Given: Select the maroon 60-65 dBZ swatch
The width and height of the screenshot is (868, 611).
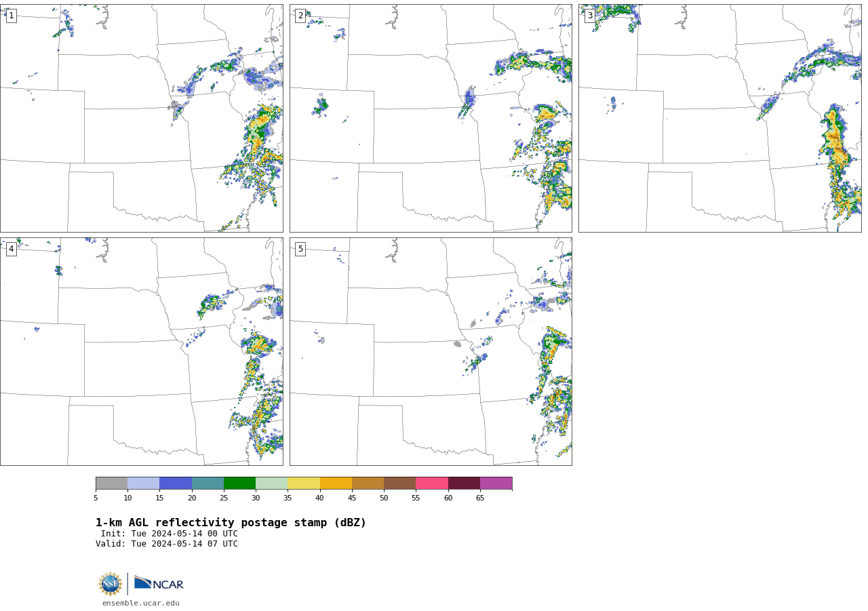Looking at the screenshot, I should click(x=464, y=484).
